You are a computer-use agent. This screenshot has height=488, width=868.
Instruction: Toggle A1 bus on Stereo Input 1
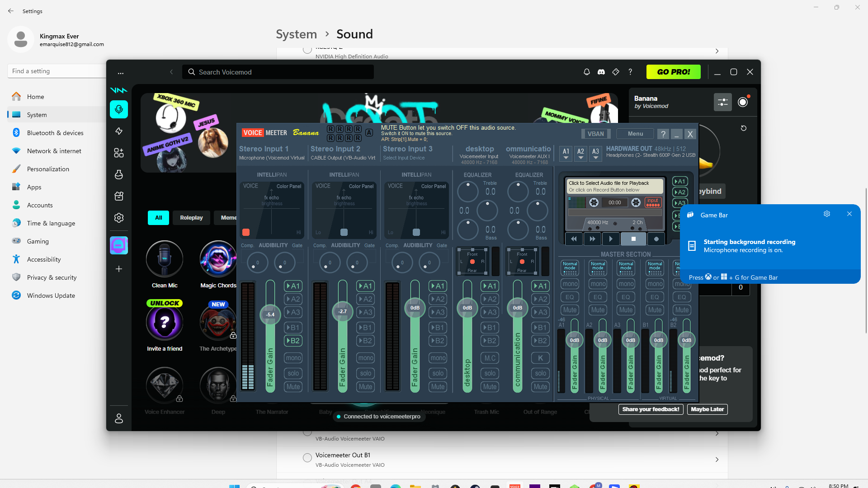pyautogui.click(x=293, y=286)
